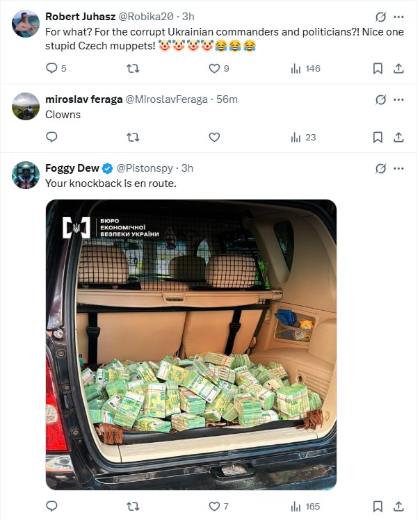Retweet Foggy Dew's post
Viewport: 420px width, 520px height.
[x=133, y=506]
